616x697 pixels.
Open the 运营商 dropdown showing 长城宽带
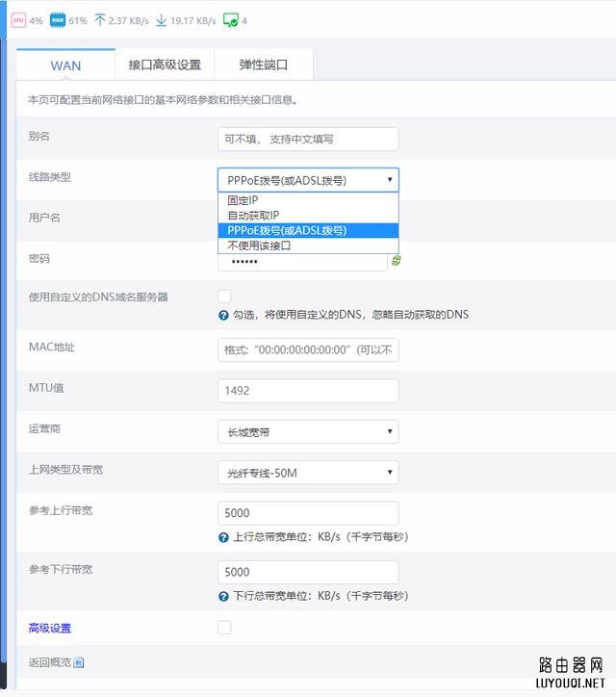308,432
